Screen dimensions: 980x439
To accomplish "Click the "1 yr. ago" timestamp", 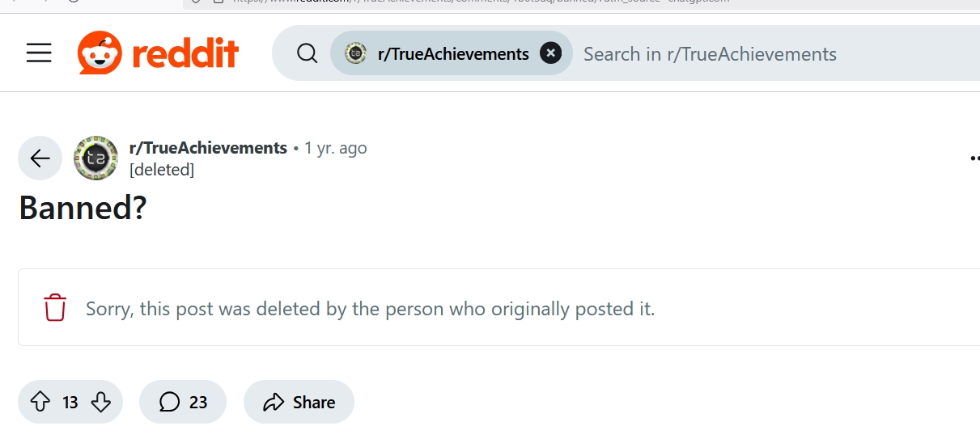I will click(335, 148).
